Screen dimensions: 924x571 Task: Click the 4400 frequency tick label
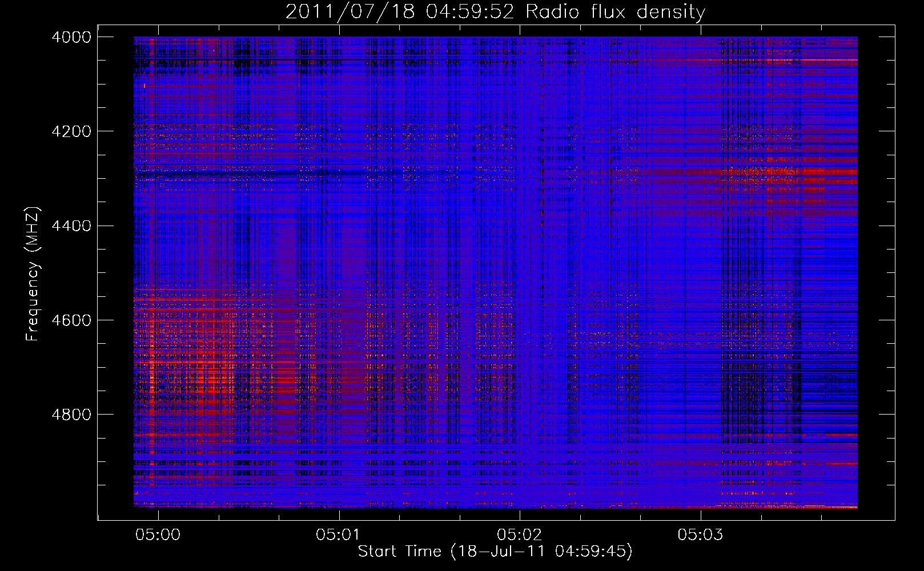coord(71,226)
